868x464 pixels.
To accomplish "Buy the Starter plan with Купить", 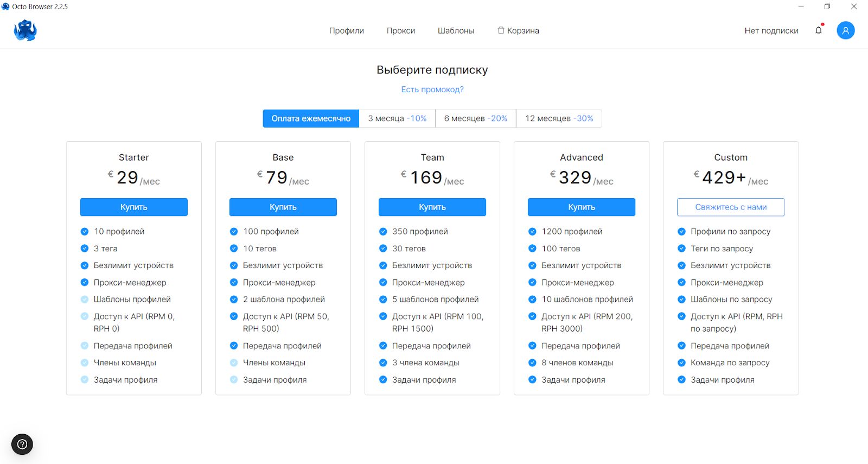I will coord(134,207).
